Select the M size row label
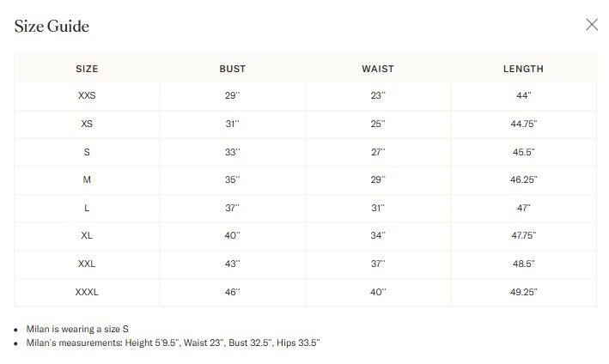Viewport: 609px width, 364px height. point(87,179)
